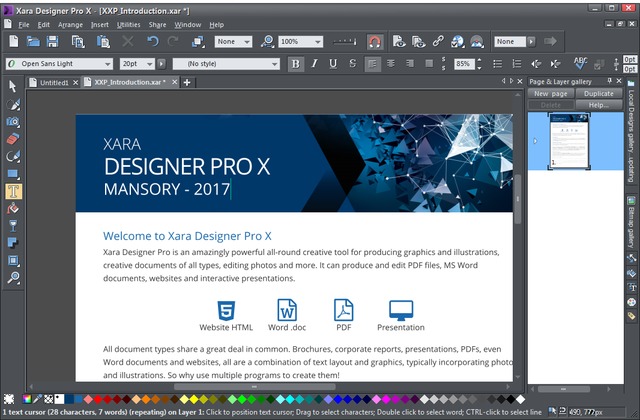The width and height of the screenshot is (640, 420).
Task: Increase the 85% line spacing stepper
Action: tap(479, 61)
